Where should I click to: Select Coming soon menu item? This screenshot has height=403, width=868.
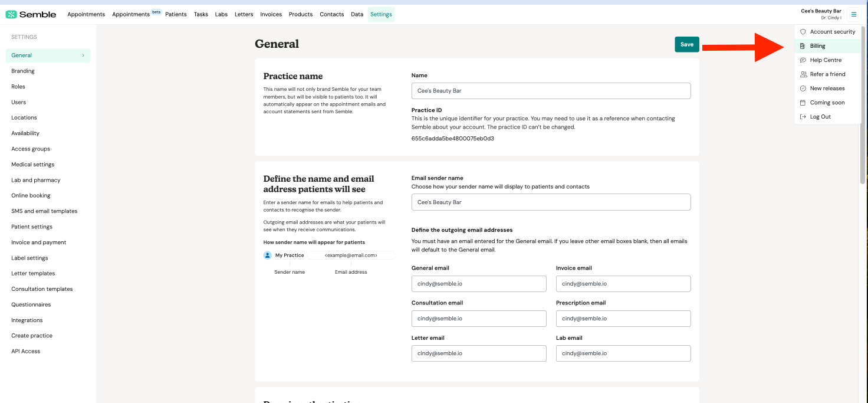click(828, 103)
